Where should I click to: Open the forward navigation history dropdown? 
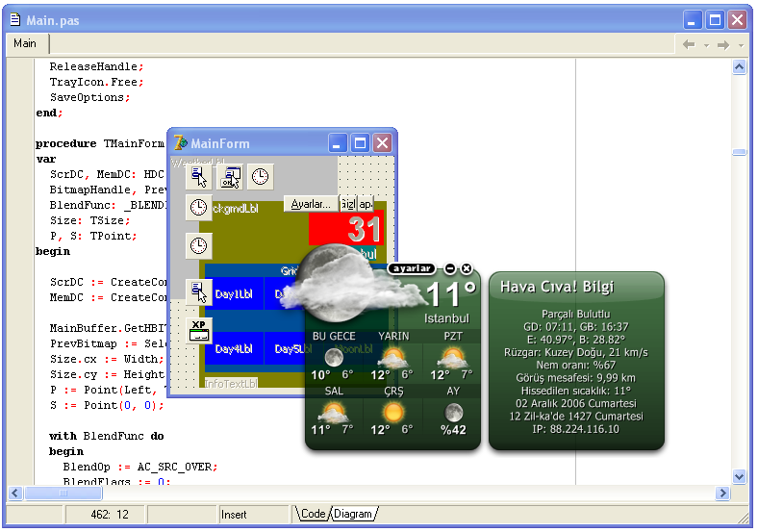coord(741,45)
